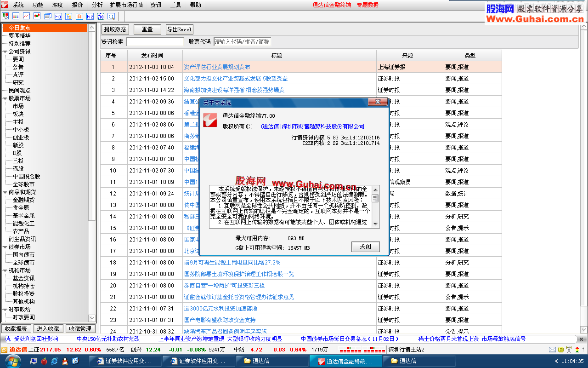Screen dimensions: 588x368
Task: Click the down arrow of left tree scrollbar
Action: point(91,318)
